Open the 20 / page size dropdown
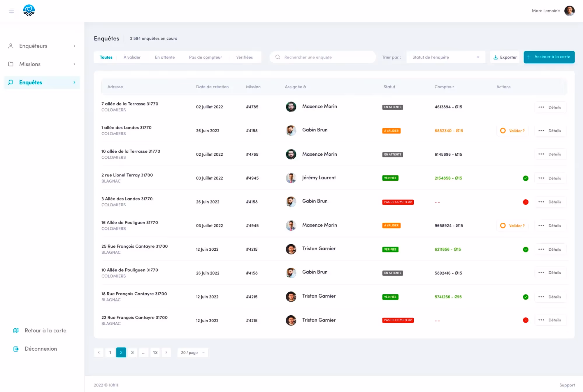 193,352
